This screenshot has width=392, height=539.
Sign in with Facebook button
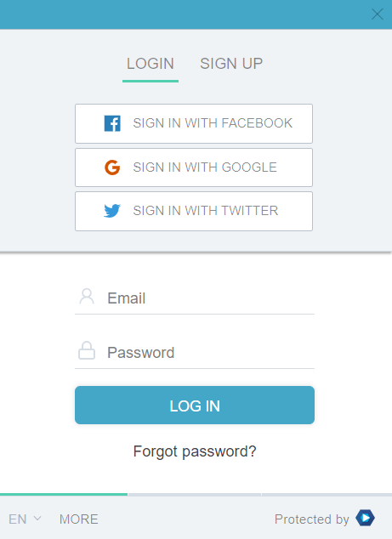[194, 123]
